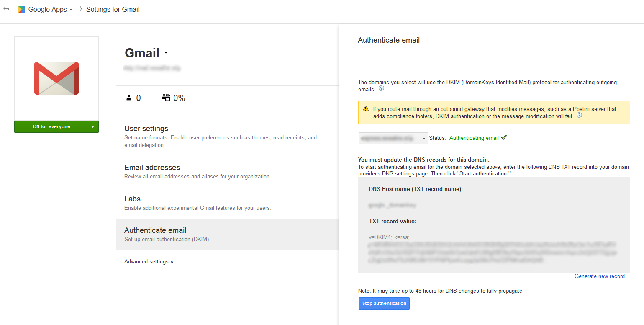Select the blurred google._domainkey host value

point(393,205)
